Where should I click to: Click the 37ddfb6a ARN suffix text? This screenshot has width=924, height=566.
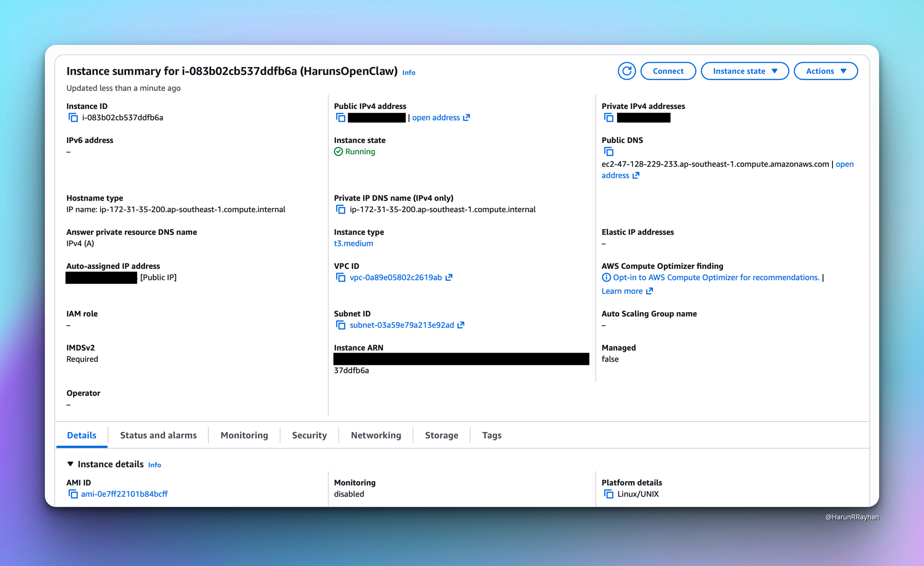tap(351, 371)
